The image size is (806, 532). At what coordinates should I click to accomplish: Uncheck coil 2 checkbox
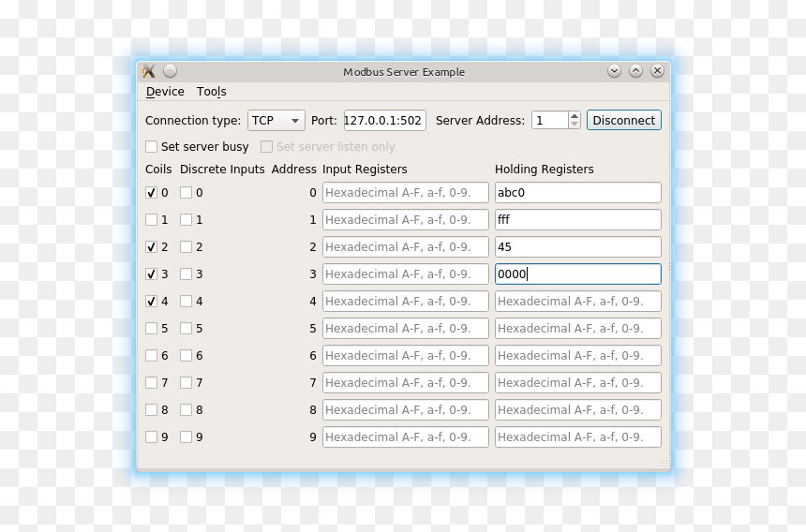[151, 247]
